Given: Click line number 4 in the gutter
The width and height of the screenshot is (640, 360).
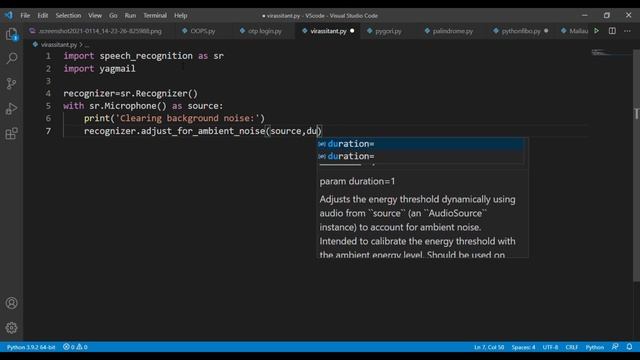Looking at the screenshot, I should pyautogui.click(x=48, y=93).
